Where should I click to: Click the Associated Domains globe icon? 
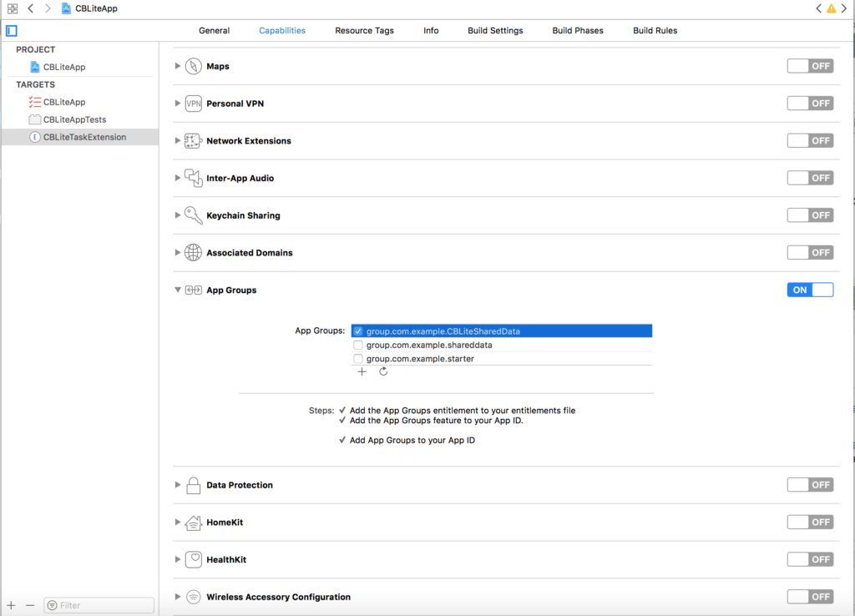pos(194,252)
